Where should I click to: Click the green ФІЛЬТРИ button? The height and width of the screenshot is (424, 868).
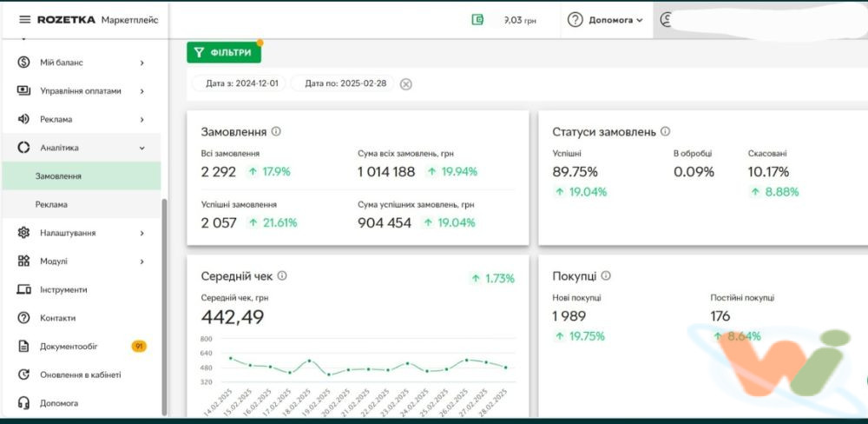point(224,53)
